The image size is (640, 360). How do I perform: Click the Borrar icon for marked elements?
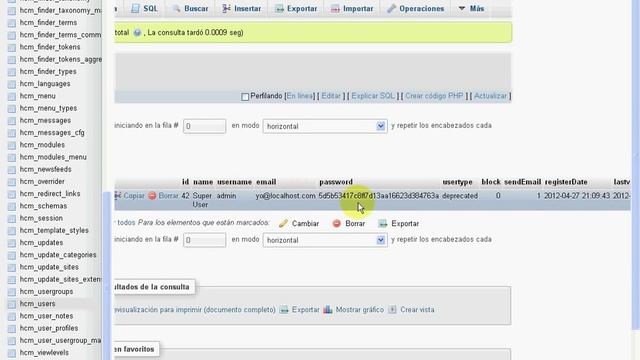click(x=336, y=224)
